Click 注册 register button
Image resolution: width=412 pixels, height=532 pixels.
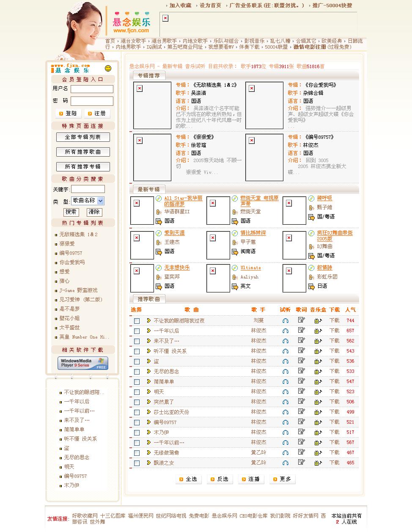[x=97, y=113]
